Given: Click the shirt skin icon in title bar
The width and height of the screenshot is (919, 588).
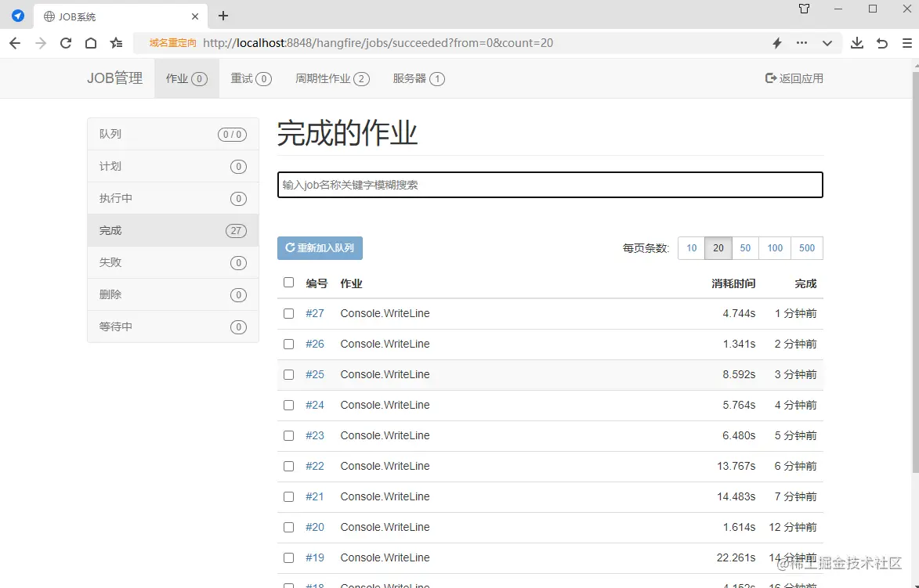Looking at the screenshot, I should tap(804, 9).
